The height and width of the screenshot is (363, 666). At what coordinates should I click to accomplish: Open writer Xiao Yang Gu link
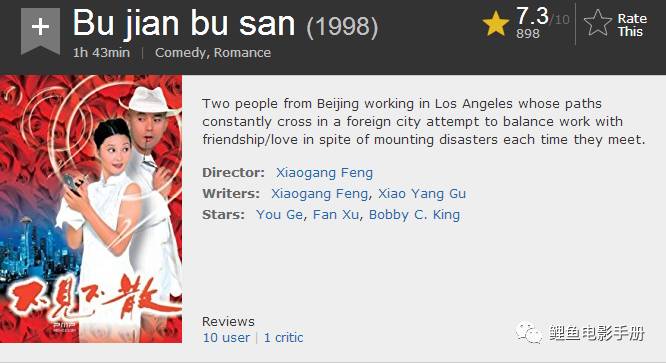[422, 194]
